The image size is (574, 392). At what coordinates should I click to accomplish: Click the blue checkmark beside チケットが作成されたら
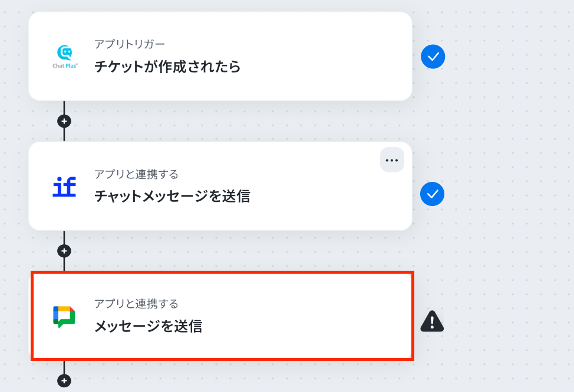(433, 57)
